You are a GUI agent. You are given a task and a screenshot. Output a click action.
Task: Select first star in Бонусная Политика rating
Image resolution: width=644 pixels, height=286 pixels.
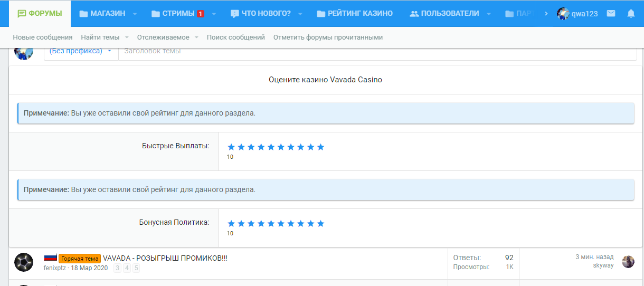click(231, 223)
